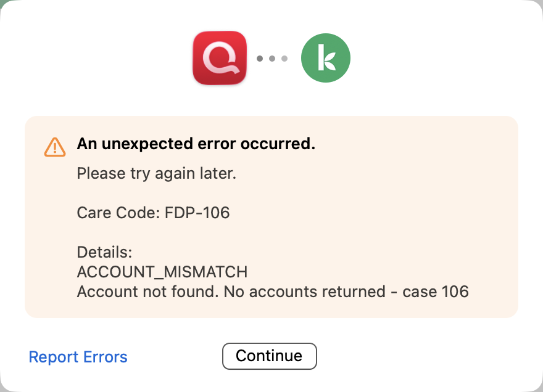543x392 pixels.
Task: Click the white k letter in green circle
Action: coord(326,59)
